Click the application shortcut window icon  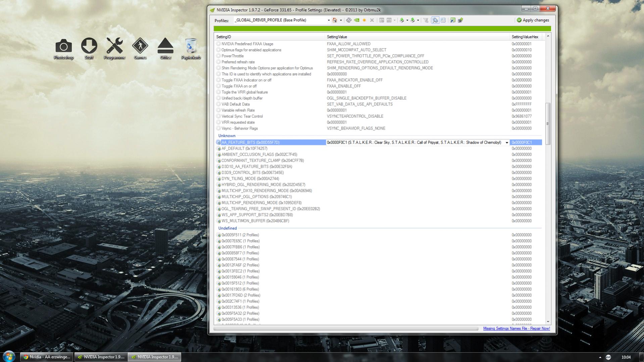point(453,20)
